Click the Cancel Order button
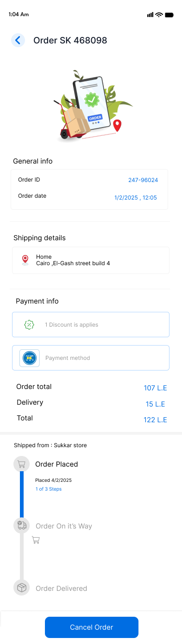 (92, 627)
